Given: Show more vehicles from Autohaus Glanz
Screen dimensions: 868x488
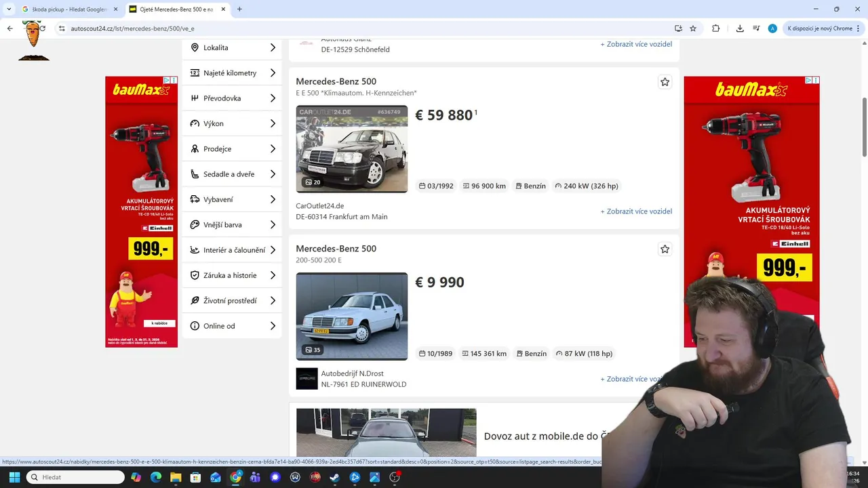Looking at the screenshot, I should tap(636, 44).
